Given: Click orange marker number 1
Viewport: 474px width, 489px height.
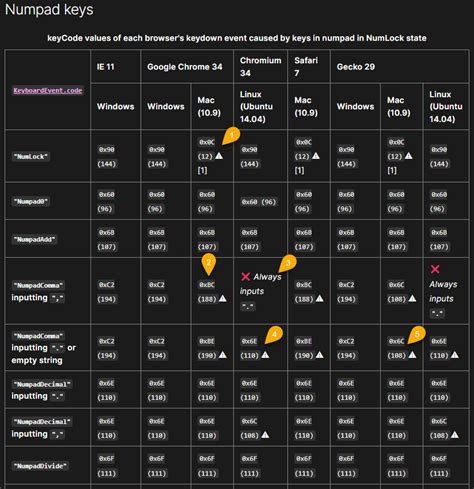Looking at the screenshot, I should (231, 136).
